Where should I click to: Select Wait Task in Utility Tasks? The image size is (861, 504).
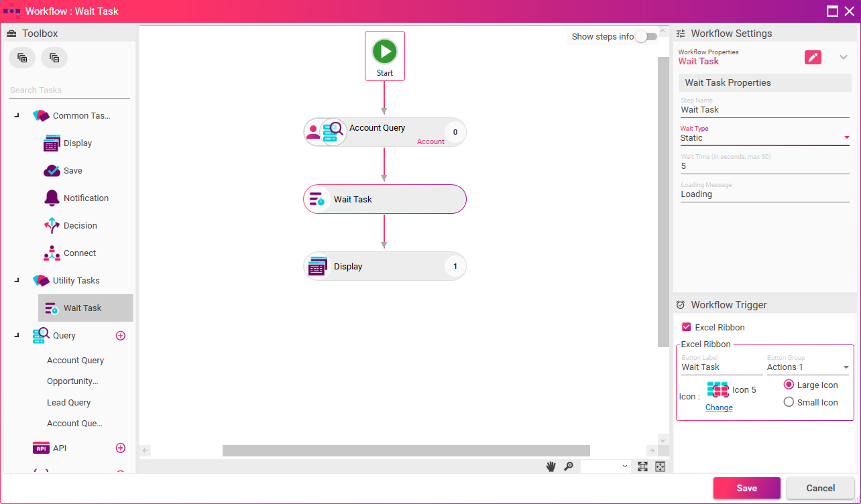click(82, 308)
